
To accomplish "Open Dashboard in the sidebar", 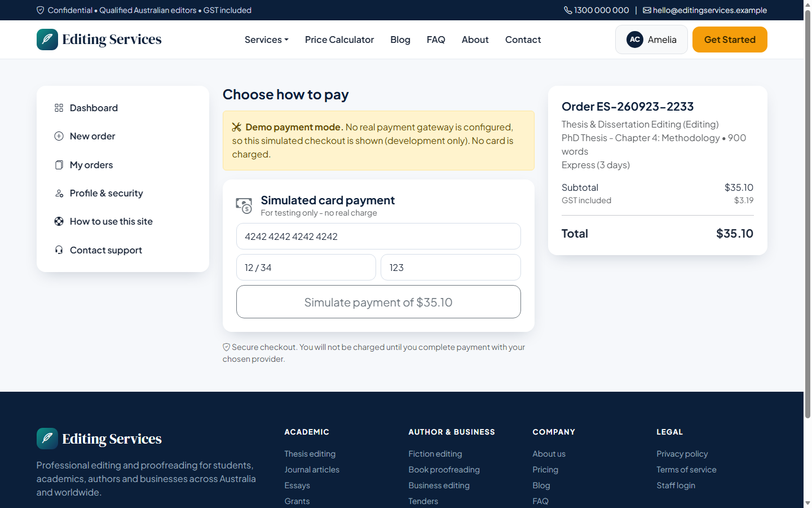I will [123, 108].
